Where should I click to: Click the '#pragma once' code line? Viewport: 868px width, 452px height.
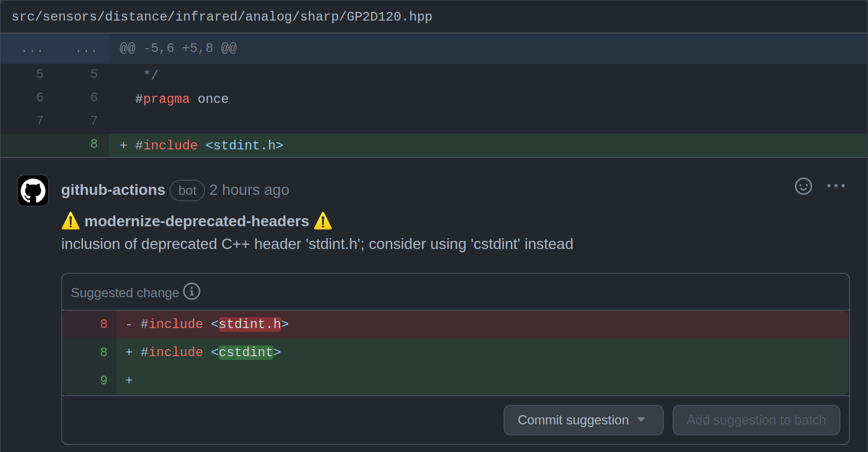[x=182, y=99]
